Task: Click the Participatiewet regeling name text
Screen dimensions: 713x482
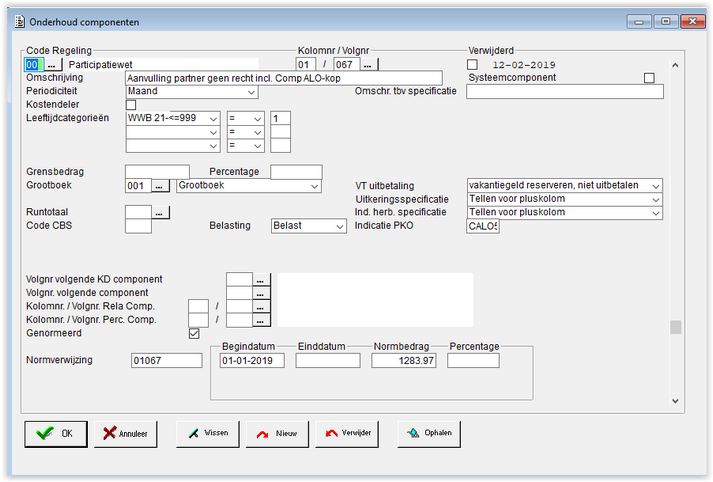Action: coord(100,65)
